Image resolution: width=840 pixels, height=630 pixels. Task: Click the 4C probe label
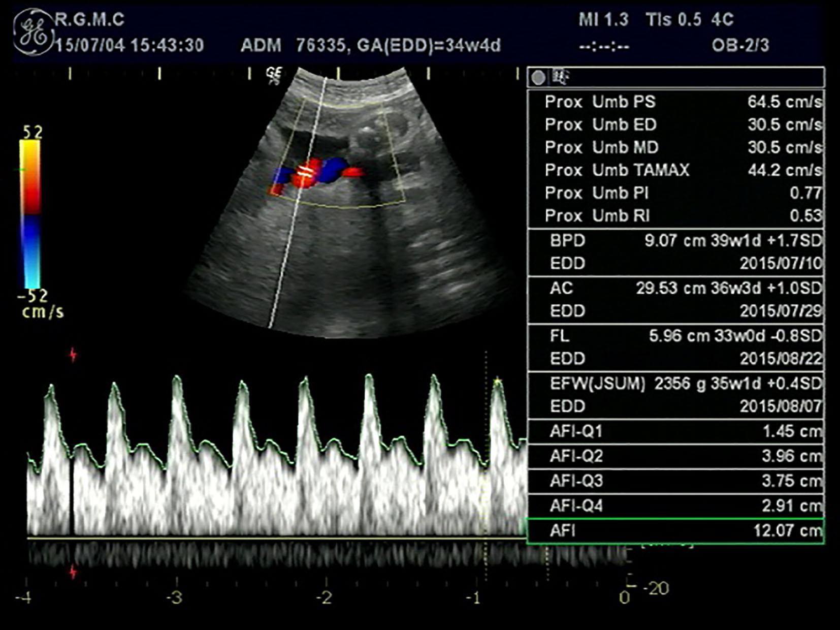click(x=723, y=20)
